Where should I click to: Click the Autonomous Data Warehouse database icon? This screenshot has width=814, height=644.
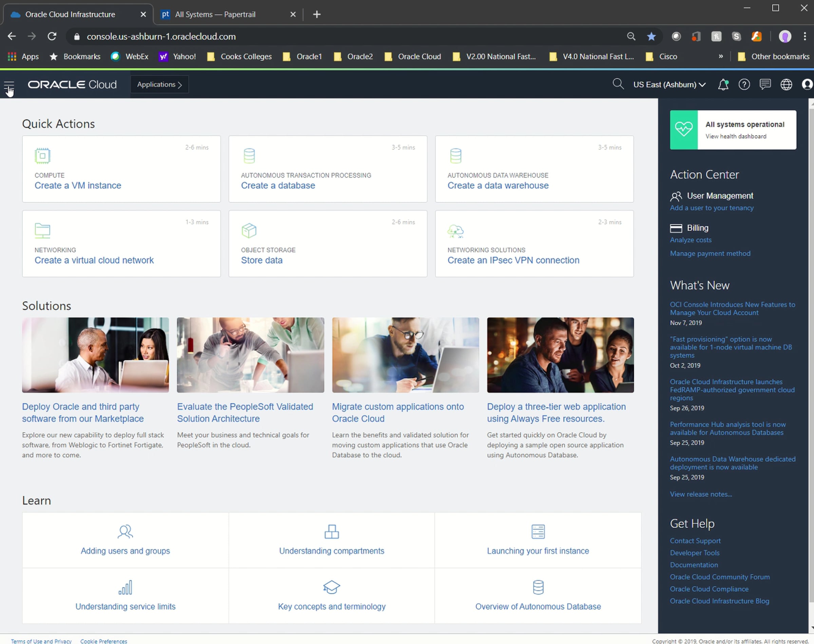point(456,156)
